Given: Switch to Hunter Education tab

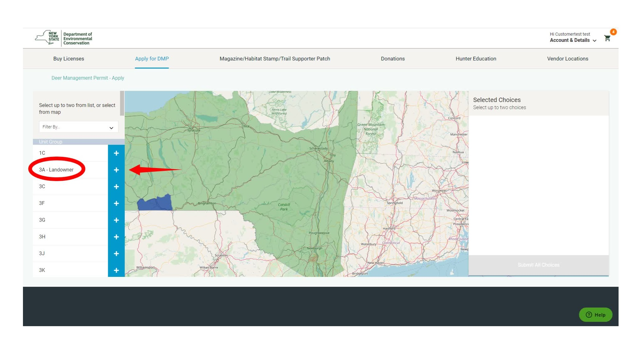Looking at the screenshot, I should (476, 59).
